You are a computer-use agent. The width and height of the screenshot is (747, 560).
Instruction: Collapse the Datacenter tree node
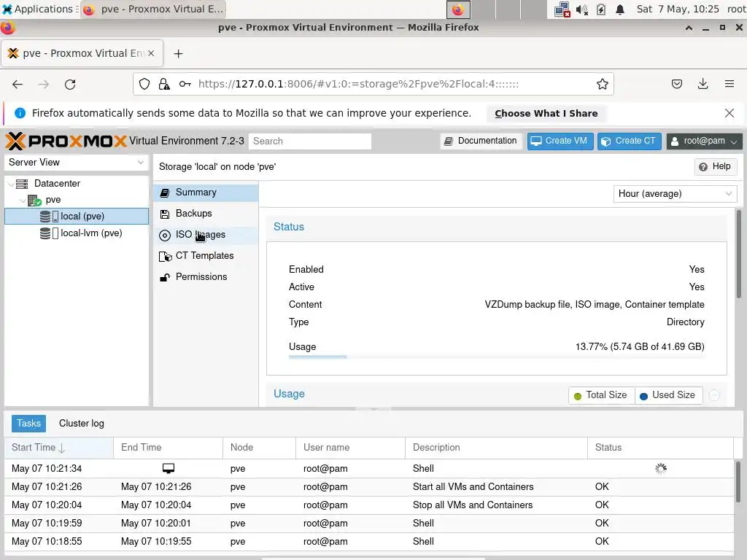click(x=11, y=184)
